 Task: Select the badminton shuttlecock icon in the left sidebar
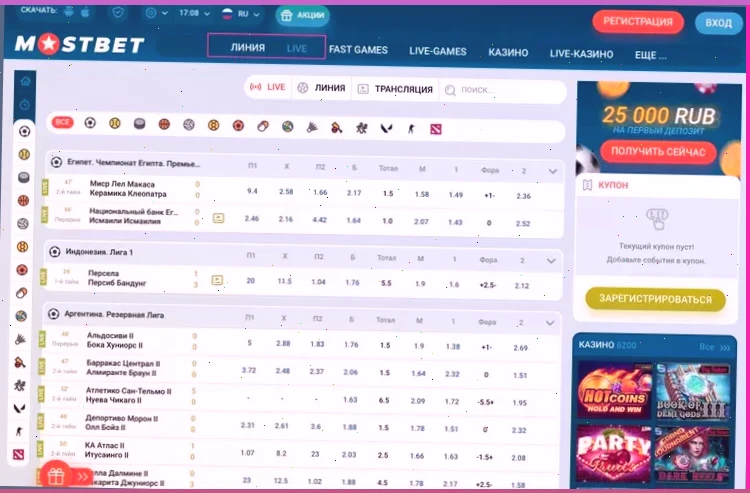tap(21, 340)
